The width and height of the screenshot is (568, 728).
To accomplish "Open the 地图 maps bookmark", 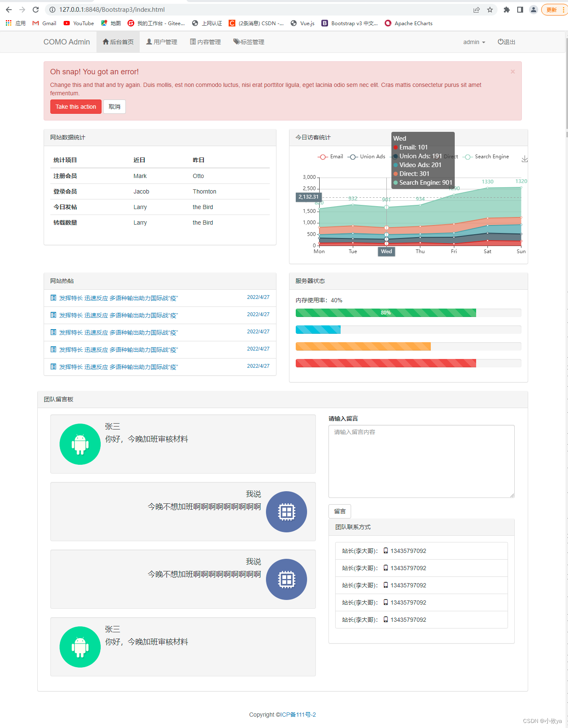I will pyautogui.click(x=111, y=24).
